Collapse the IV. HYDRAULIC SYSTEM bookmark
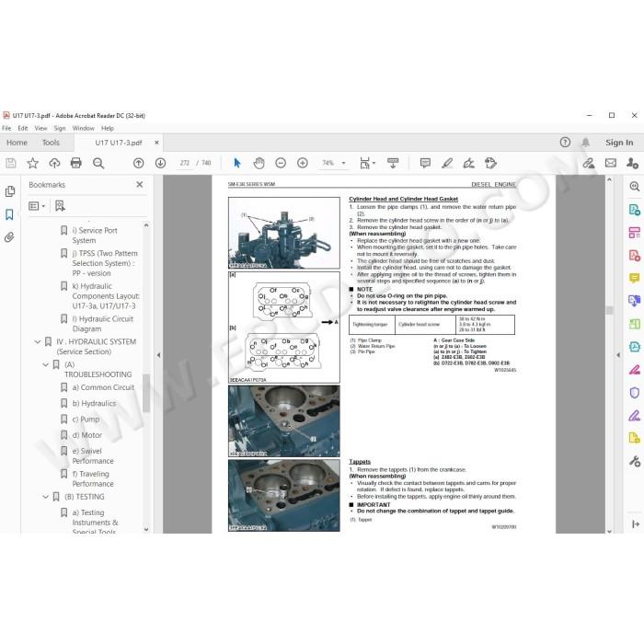This screenshot has height=644, width=644. tap(38, 341)
